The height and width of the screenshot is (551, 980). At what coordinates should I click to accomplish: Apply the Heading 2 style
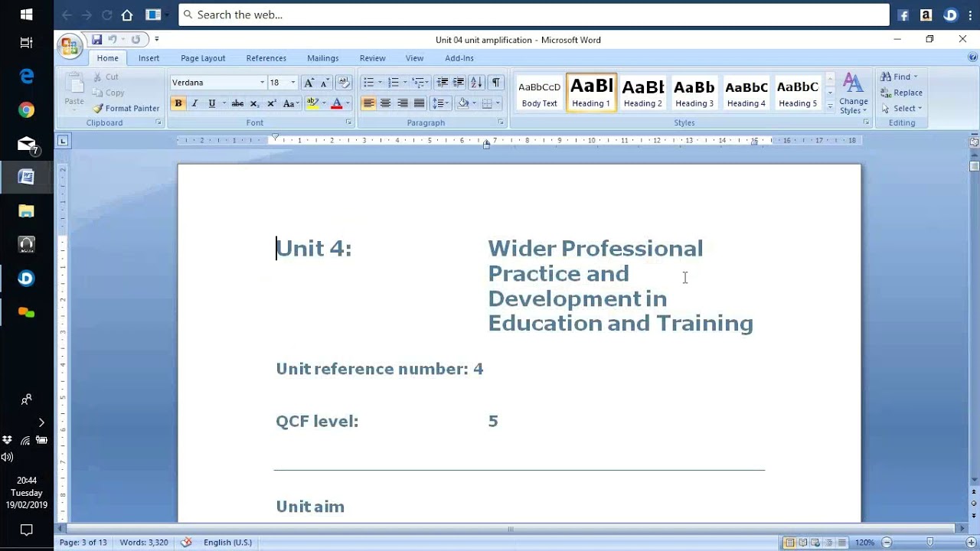click(x=642, y=93)
